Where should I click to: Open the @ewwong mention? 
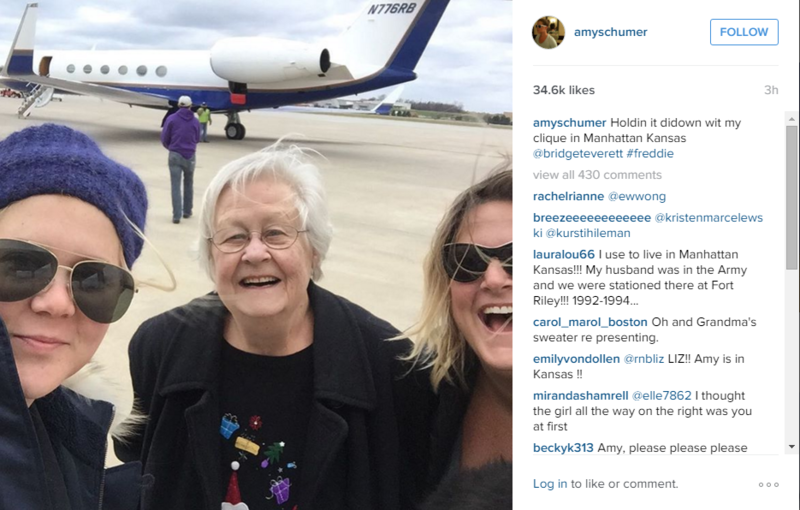[x=637, y=196]
